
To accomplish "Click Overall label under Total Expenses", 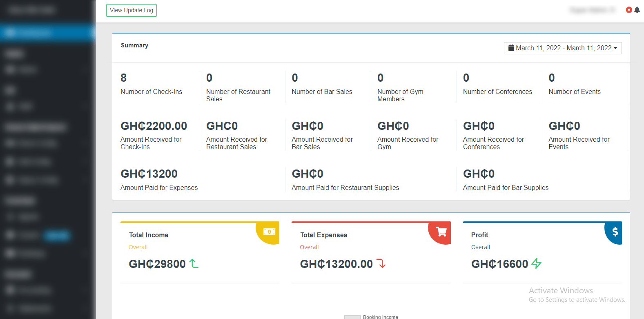I will coord(309,247).
